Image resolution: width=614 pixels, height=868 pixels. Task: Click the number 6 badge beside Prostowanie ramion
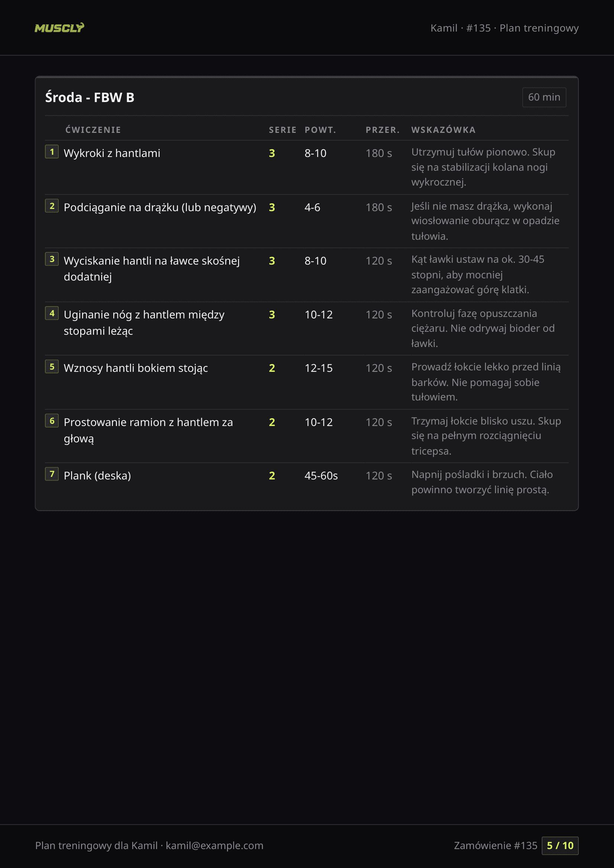coord(52,421)
